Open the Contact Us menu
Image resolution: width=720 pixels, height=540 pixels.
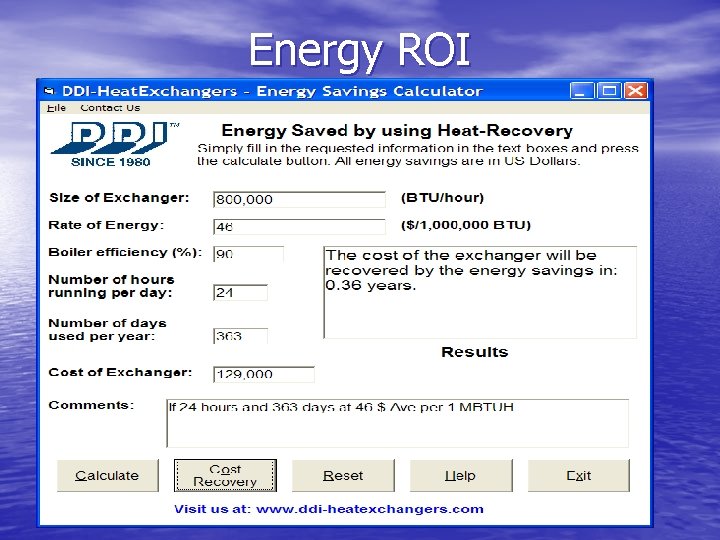coord(110,108)
